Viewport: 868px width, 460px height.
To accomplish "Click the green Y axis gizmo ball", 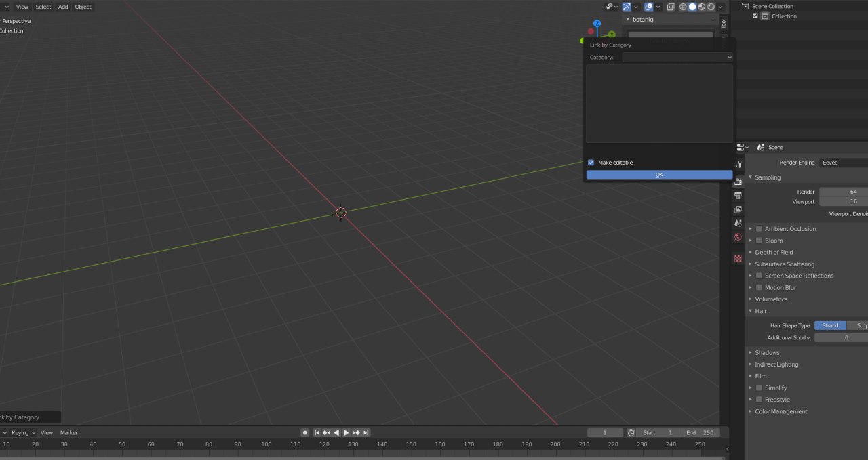I will [612, 34].
